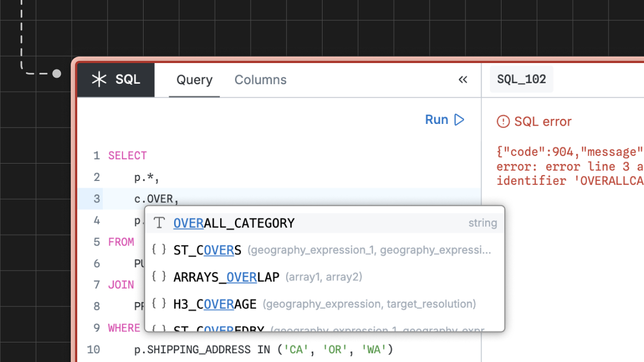
Task: Pick ARRAYS_OVERLAP from the autocomplete suggestions
Action: pos(226,276)
